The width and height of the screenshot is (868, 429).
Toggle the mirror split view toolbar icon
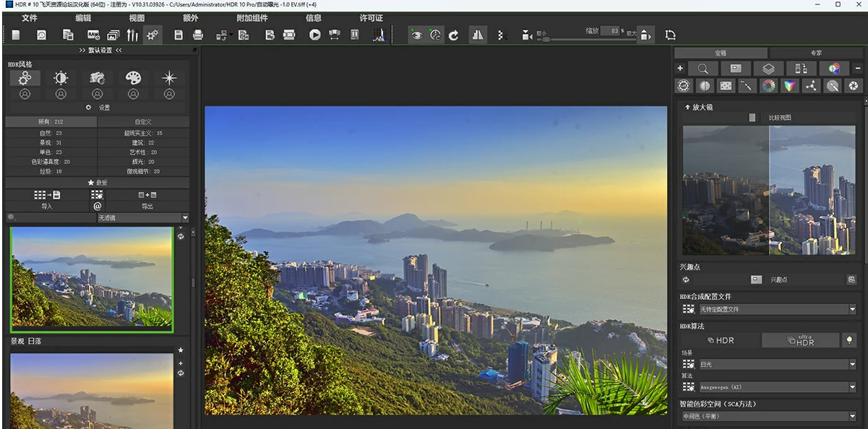tap(478, 35)
